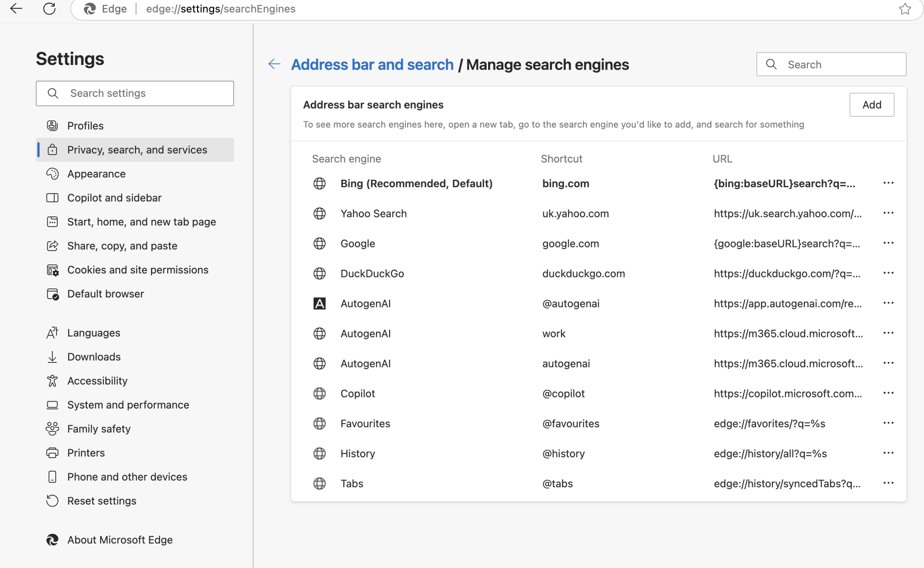Open more actions for Yahoo Search
Screen dimensions: 924x568
tap(888, 213)
